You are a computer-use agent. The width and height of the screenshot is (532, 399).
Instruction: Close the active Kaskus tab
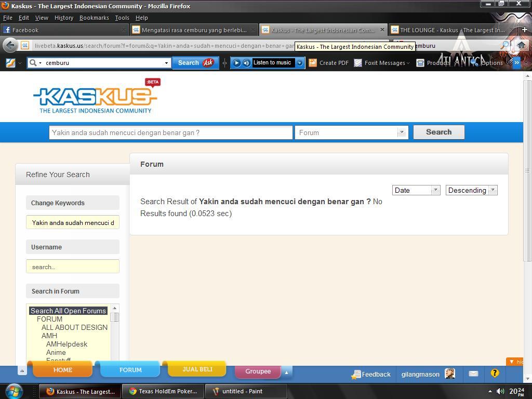point(382,30)
